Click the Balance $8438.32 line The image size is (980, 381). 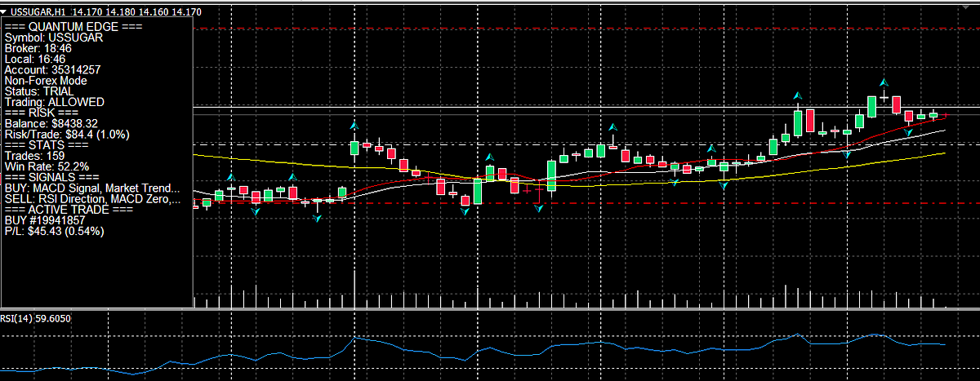51,123
